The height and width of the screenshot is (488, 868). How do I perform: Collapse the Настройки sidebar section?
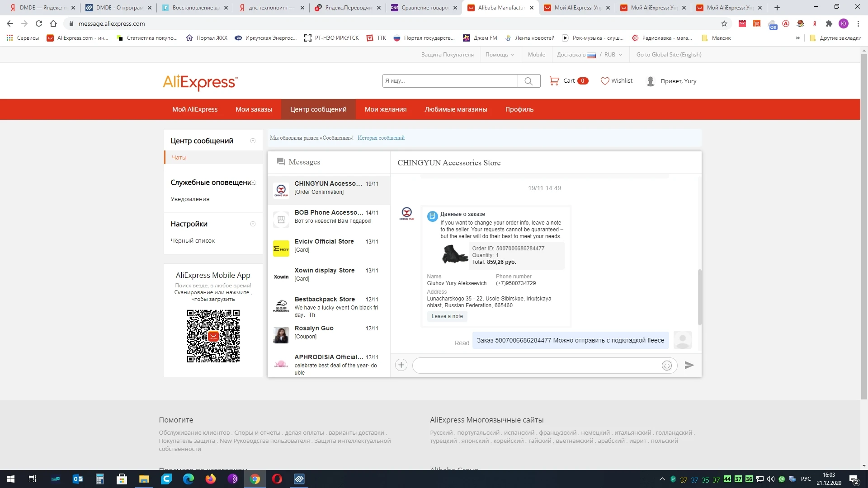point(253,224)
